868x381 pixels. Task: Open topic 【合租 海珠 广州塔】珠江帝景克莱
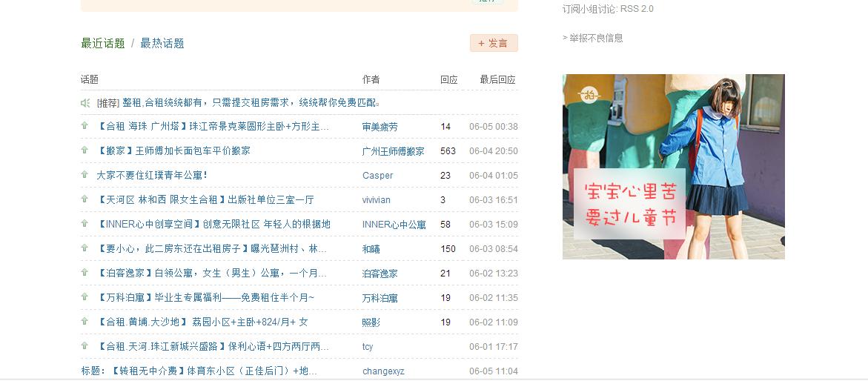click(213, 127)
